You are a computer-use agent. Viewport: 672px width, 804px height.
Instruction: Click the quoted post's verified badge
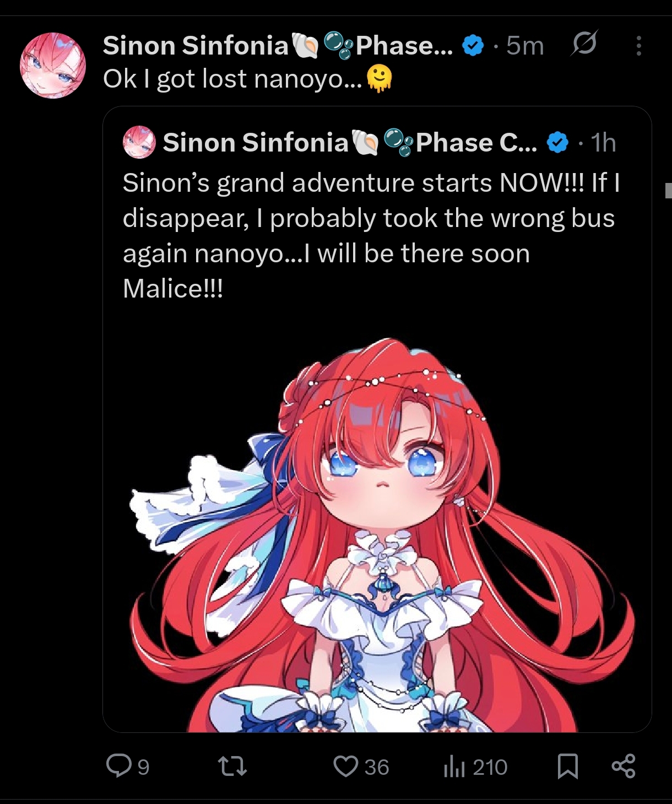[557, 143]
